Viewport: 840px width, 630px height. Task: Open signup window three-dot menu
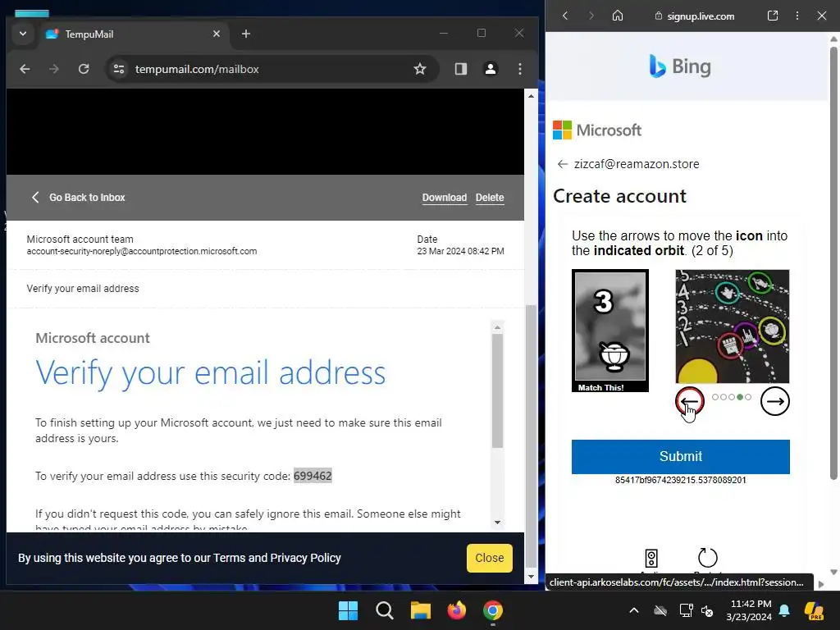[x=797, y=16]
